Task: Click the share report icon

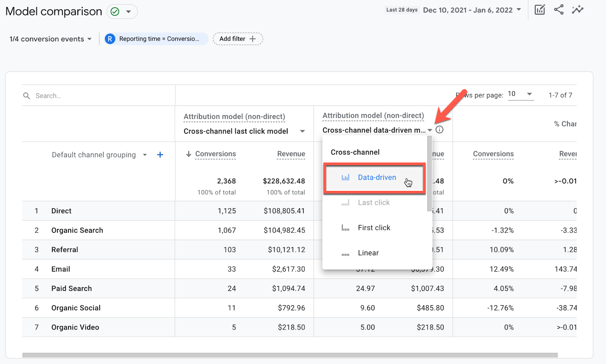Action: pos(559,10)
